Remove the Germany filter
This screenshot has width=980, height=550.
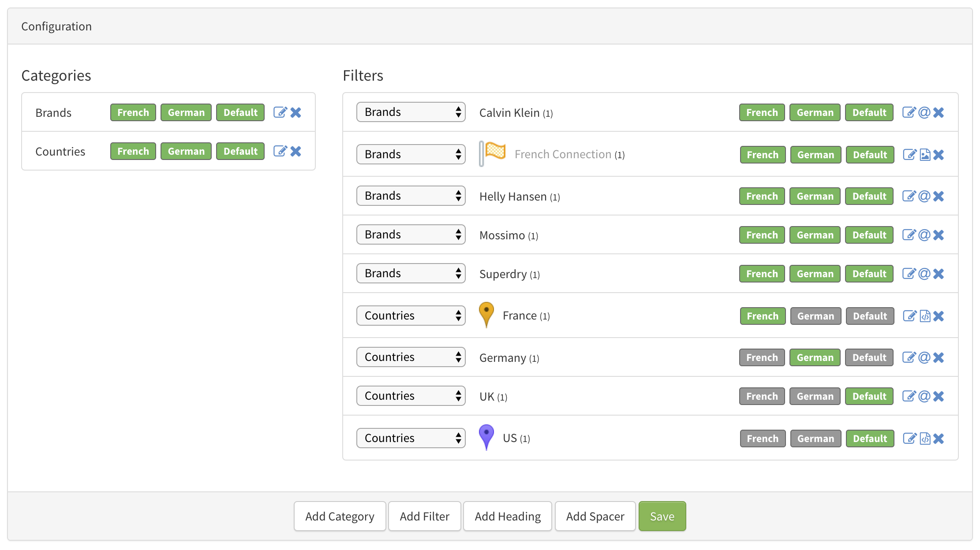[939, 357]
